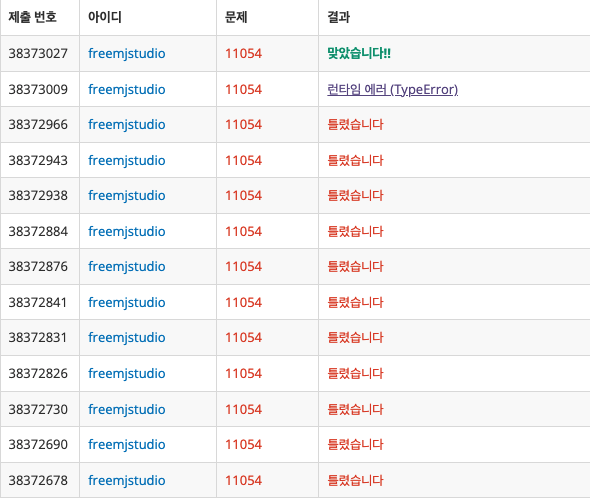Click 틀렸습니다 result in row 38372841

click(355, 302)
